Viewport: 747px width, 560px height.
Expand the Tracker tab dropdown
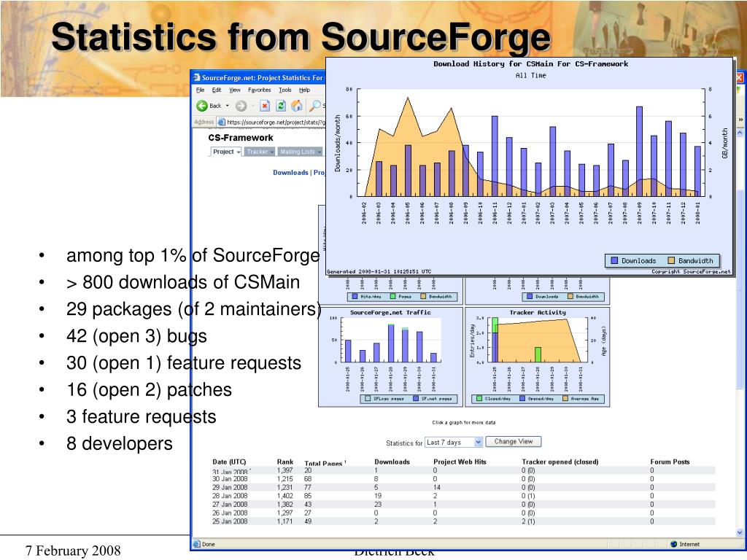[272, 152]
